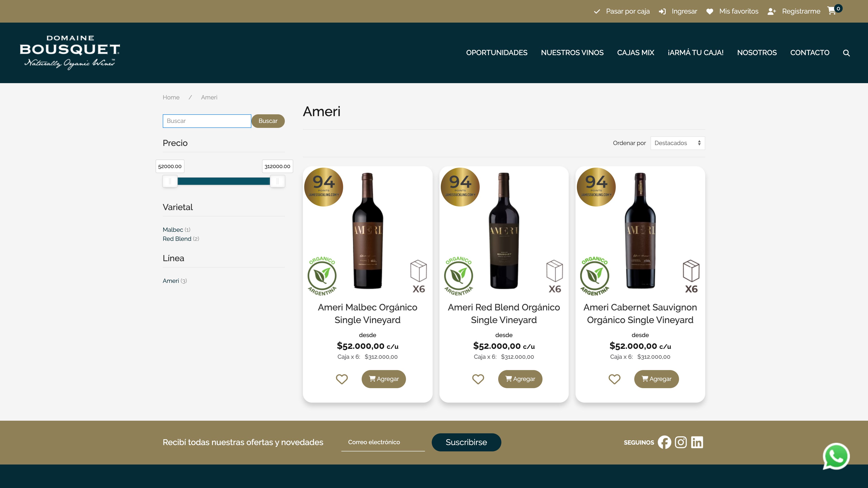This screenshot has width=868, height=488.
Task: Open Mis favoritos
Action: click(x=732, y=11)
